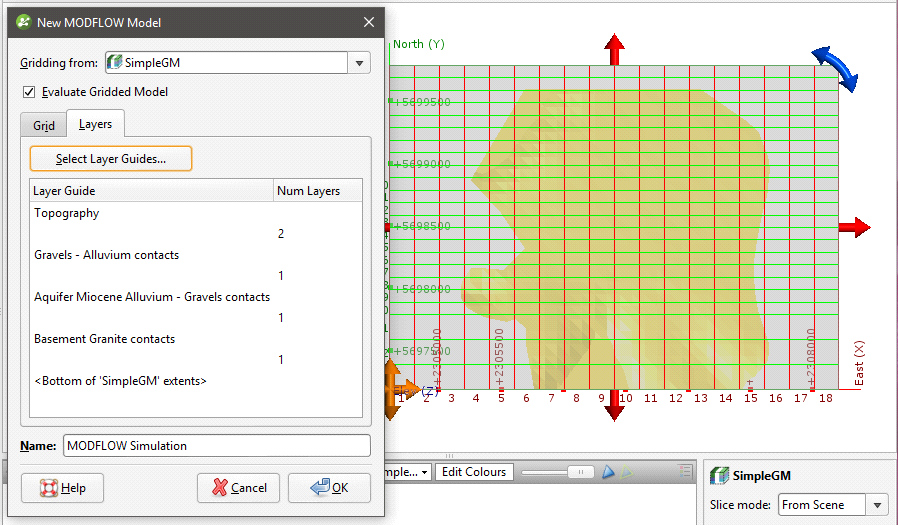Screen dimensions: 898x525
Task: Toggle the Evaluate Gridded Model checkbox
Action: coord(28,92)
